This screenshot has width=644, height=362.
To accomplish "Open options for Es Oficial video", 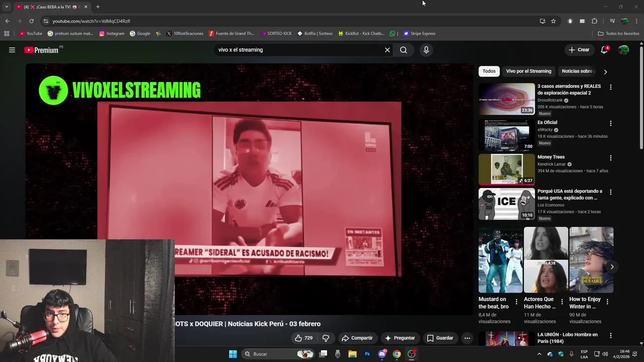I will click(611, 123).
